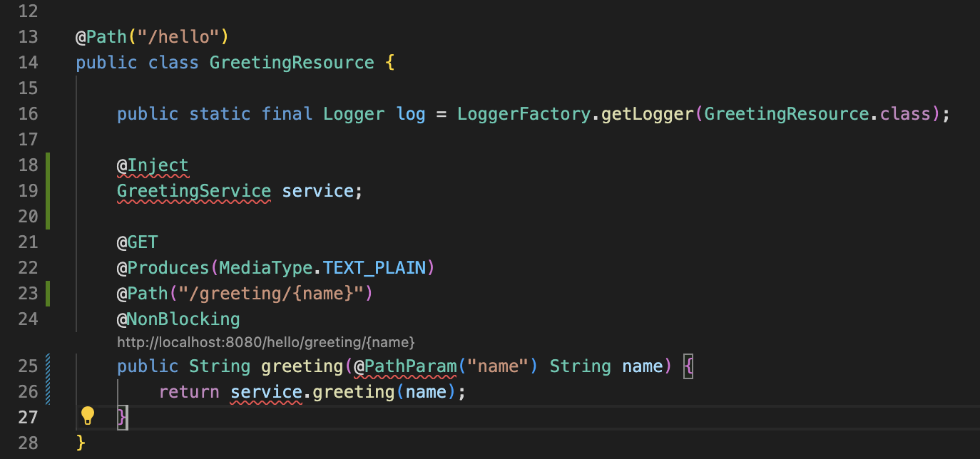Click the @Inject annotation with error underline
Image resolution: width=980 pixels, height=459 pixels.
(153, 165)
